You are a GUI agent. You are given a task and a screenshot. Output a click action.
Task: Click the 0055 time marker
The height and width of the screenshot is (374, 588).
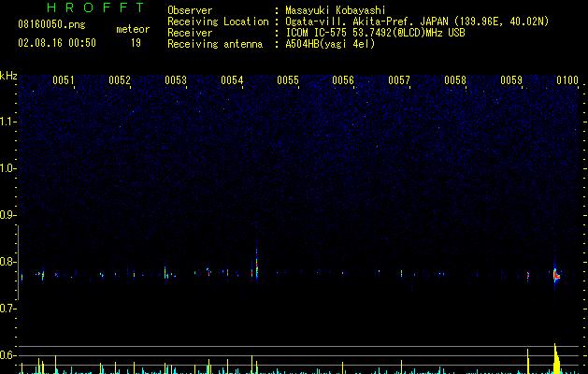coord(288,80)
